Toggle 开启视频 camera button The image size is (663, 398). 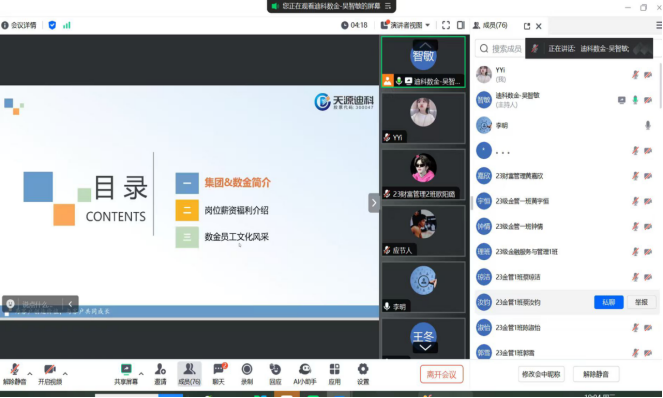point(50,374)
